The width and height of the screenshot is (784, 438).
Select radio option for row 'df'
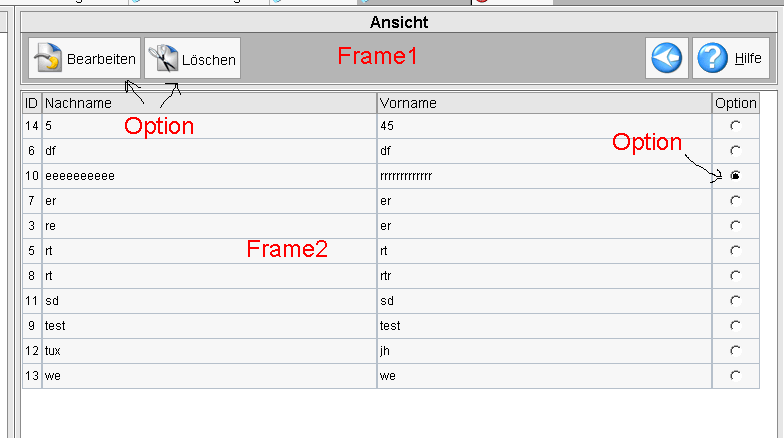736,151
